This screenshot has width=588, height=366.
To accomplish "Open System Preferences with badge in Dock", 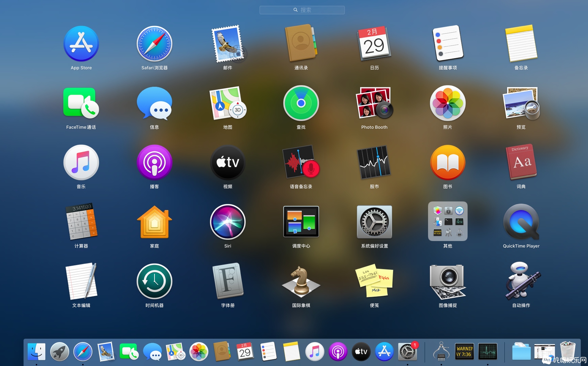I will [x=408, y=351].
